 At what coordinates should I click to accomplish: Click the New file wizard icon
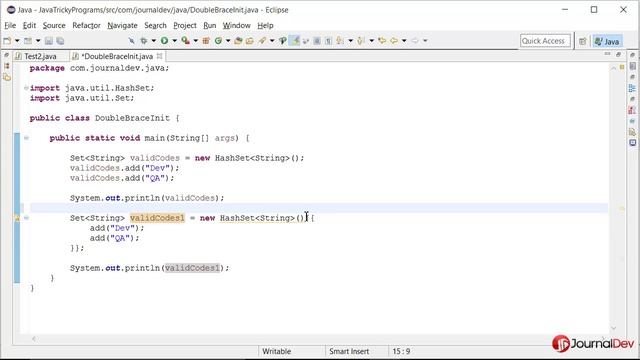click(7, 41)
